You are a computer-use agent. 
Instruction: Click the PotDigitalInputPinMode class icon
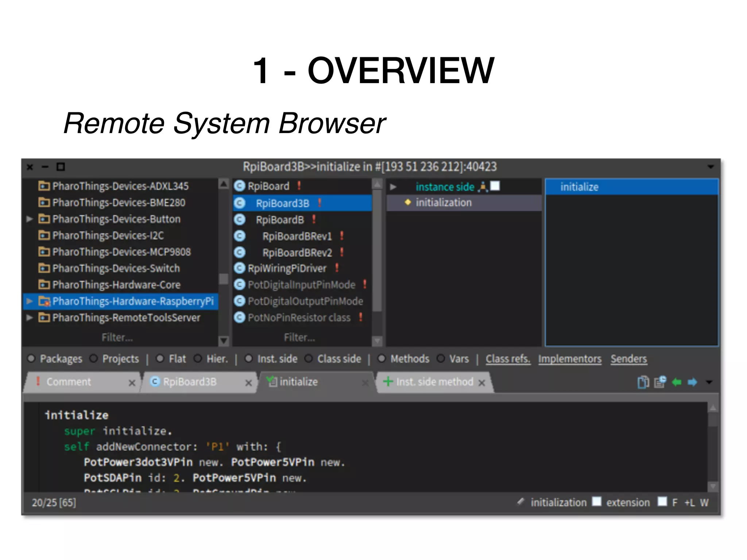click(x=240, y=285)
